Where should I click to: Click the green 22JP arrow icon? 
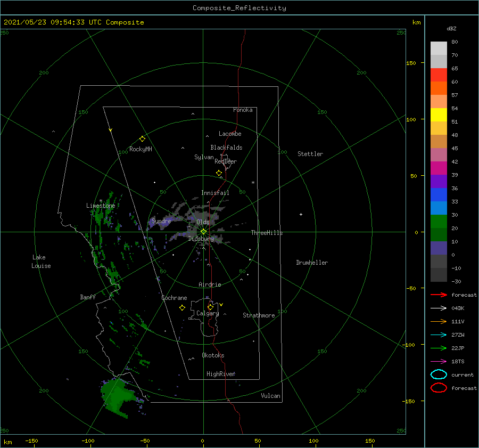tap(439, 348)
